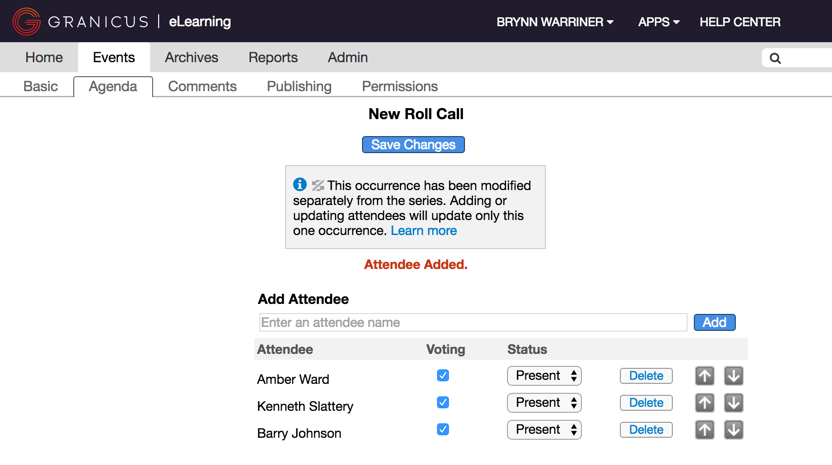
Task: Move Barry Johnson up with arrow
Action: 705,430
